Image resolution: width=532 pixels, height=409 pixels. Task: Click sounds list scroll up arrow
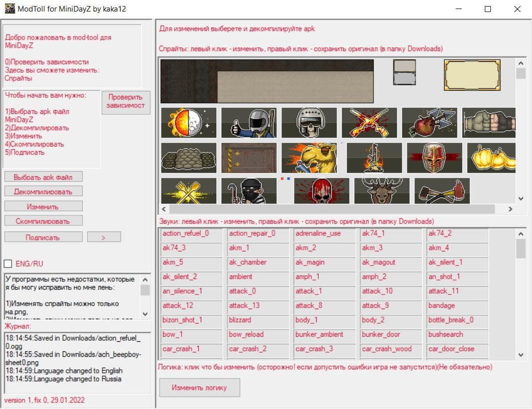(x=521, y=234)
